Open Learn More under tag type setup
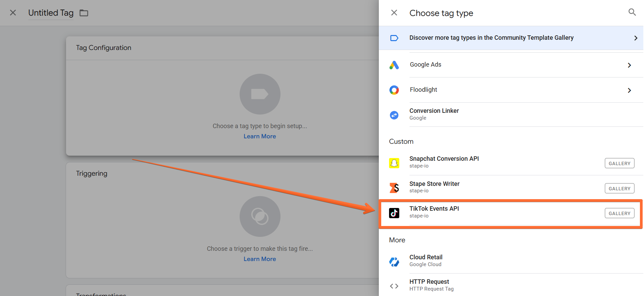 tap(260, 136)
